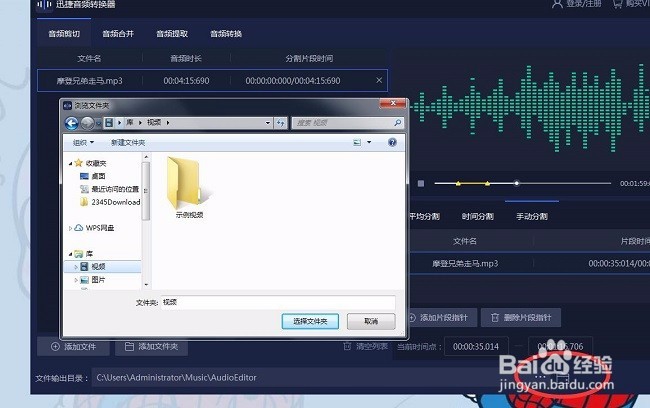The image size is (650, 408).
Task: Expand the WPS网盘 tree node
Action: coord(70,228)
